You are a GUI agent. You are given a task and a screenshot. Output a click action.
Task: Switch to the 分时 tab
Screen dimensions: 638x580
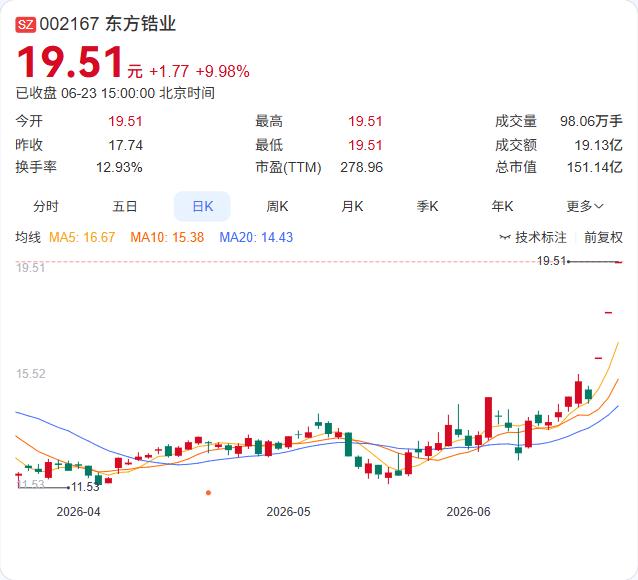[x=46, y=206]
